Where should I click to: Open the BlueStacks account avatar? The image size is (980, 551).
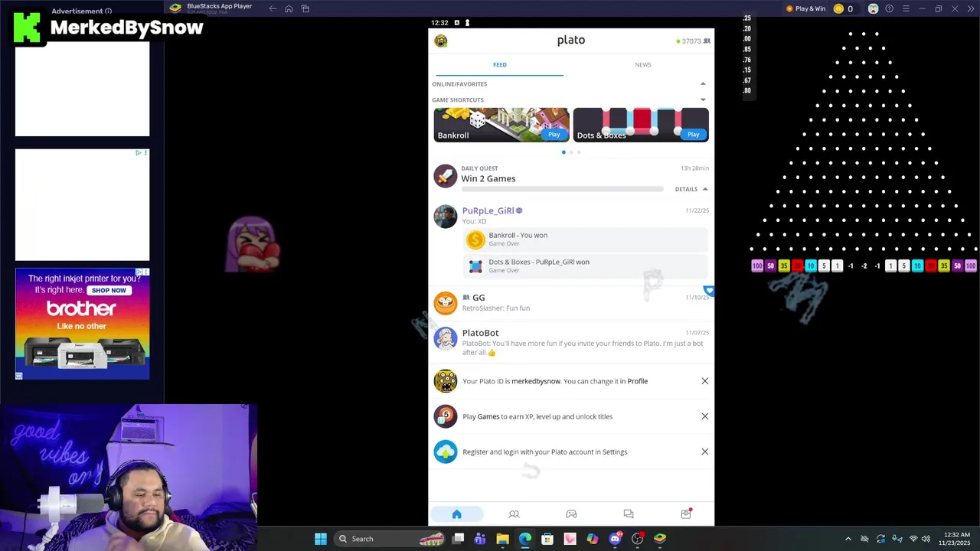[x=873, y=8]
